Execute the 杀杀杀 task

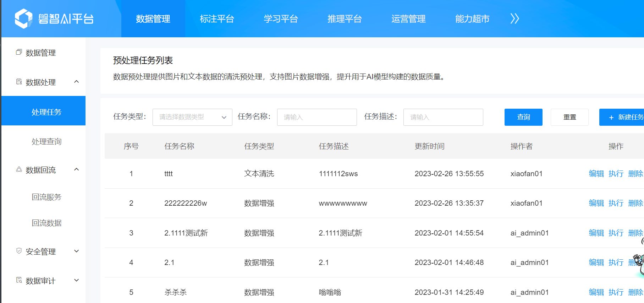pyautogui.click(x=616, y=292)
